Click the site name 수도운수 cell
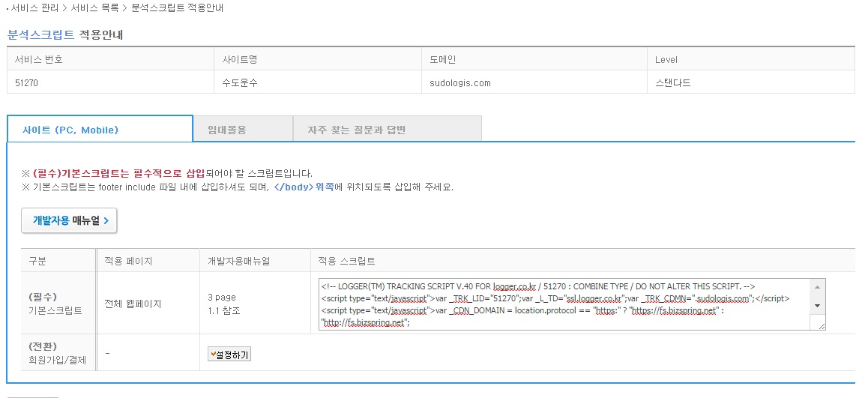The image size is (868, 398). pos(318,83)
